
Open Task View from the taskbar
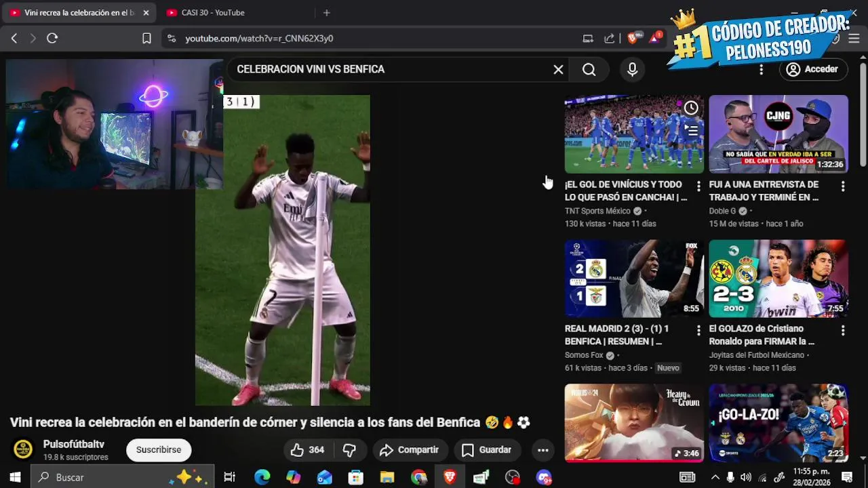230,477
